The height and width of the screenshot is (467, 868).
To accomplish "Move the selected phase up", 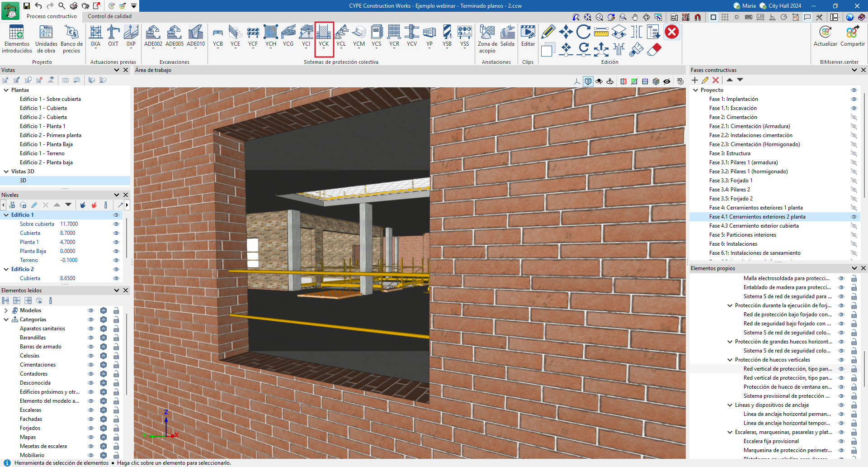I will pos(730,80).
